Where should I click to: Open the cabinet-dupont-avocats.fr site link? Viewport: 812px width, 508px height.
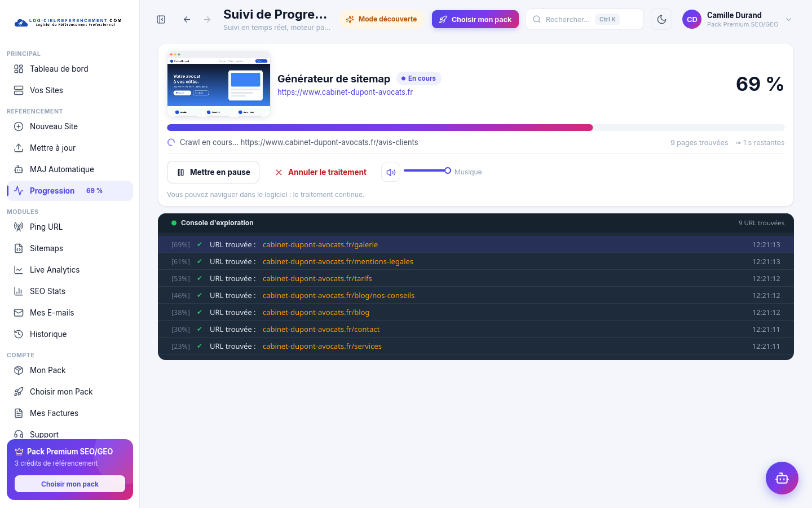[345, 92]
